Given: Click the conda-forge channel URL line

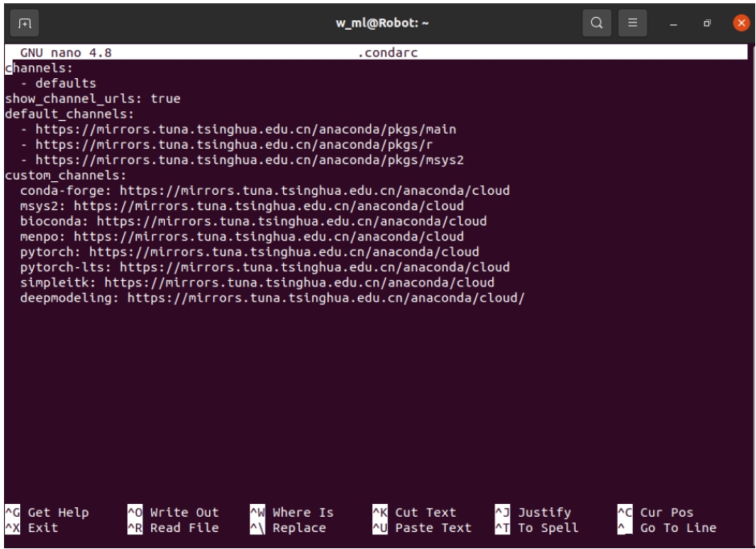Looking at the screenshot, I should [x=265, y=191].
